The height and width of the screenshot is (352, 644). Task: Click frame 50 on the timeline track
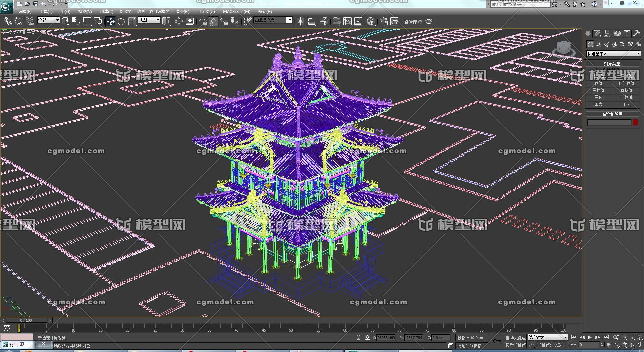pos(291,328)
